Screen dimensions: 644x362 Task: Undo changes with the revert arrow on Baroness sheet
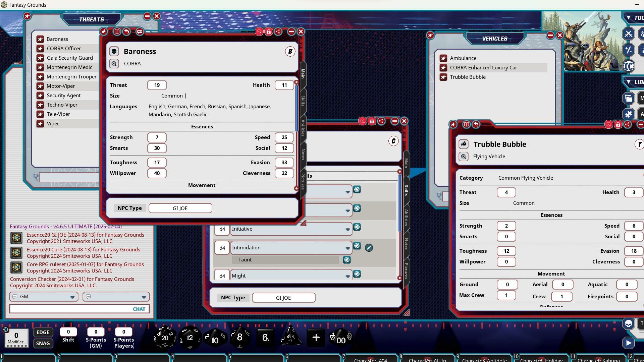point(127,32)
